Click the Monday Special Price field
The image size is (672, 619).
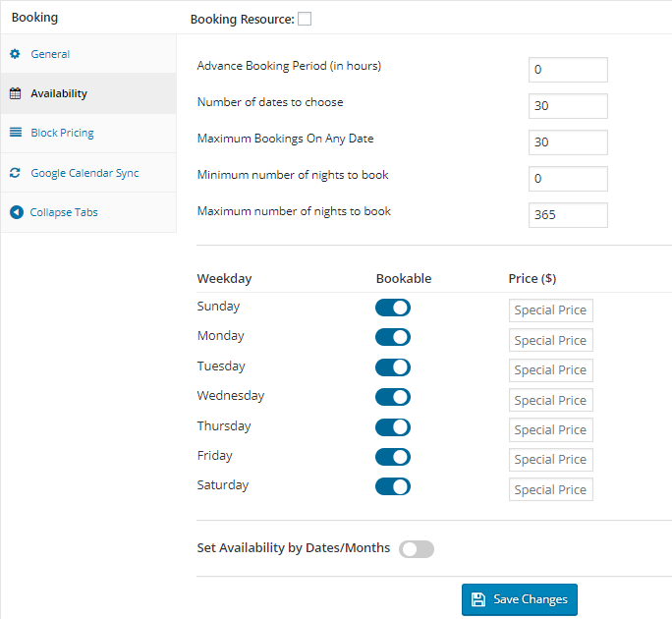click(550, 341)
